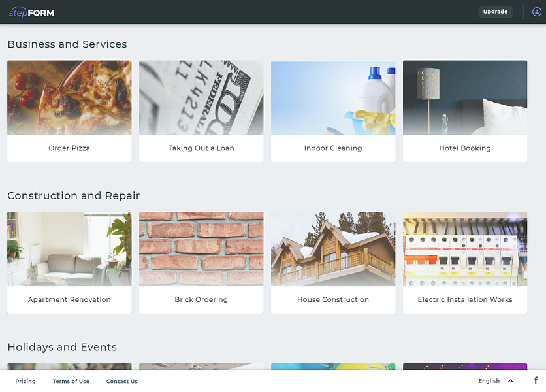This screenshot has width=546, height=392.
Task: Choose the Indoor Cleaning template image
Action: [x=333, y=98]
